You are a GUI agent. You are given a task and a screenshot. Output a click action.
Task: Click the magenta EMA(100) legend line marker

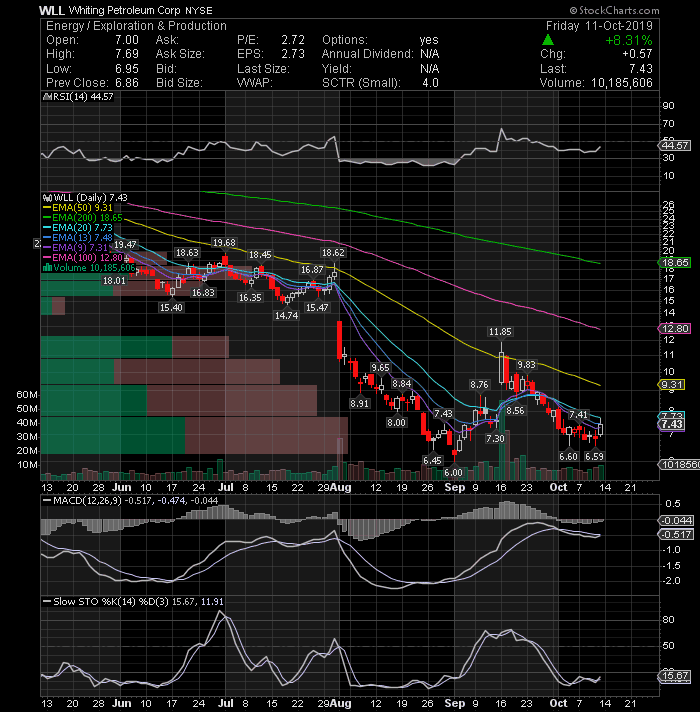pos(47,257)
